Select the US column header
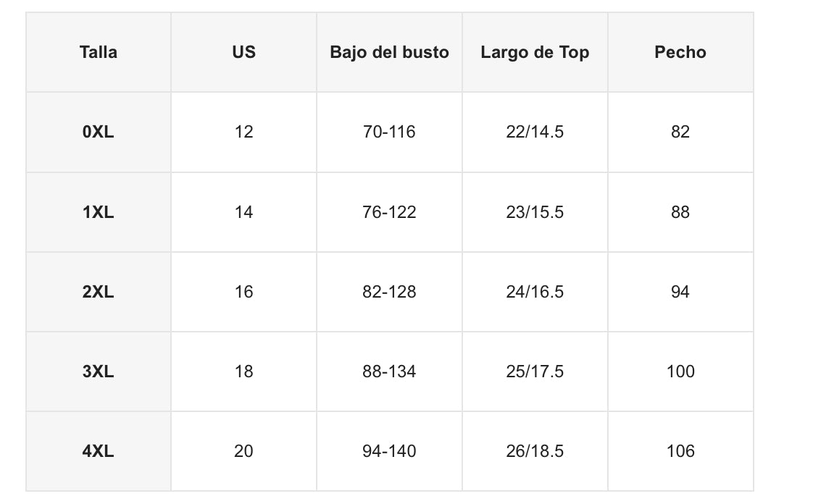 pos(243,52)
